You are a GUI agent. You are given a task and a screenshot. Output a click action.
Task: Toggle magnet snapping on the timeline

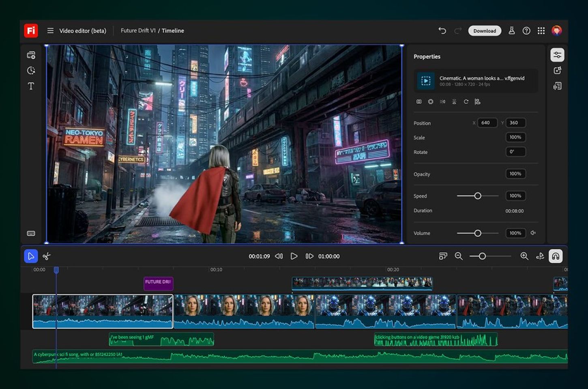(556, 256)
